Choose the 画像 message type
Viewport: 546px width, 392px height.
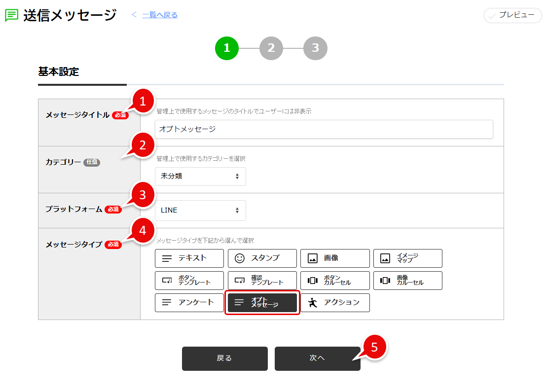click(335, 258)
